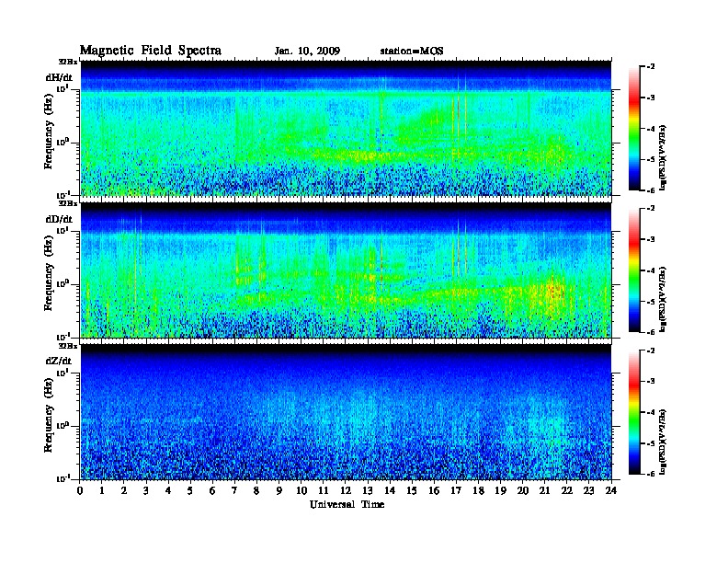This screenshot has width=728, height=563.
Task: Click the -6 tick on the dZ/dt color bar
Action: [x=651, y=475]
